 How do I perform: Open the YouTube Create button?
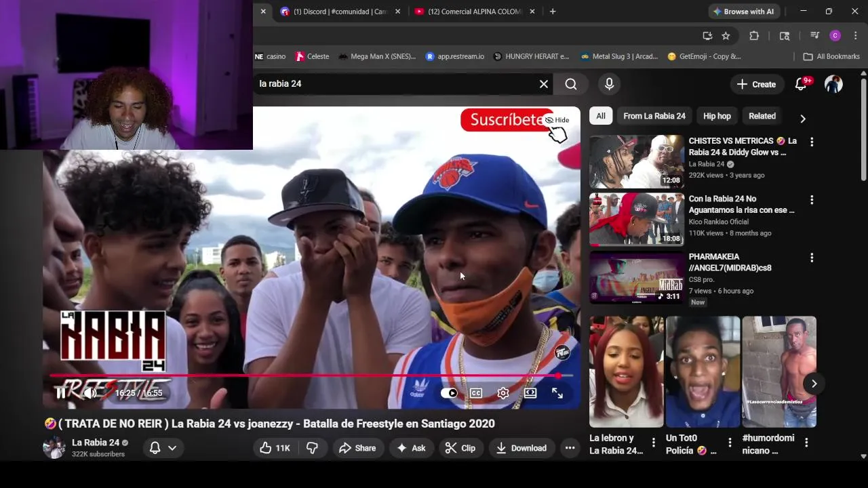[756, 84]
